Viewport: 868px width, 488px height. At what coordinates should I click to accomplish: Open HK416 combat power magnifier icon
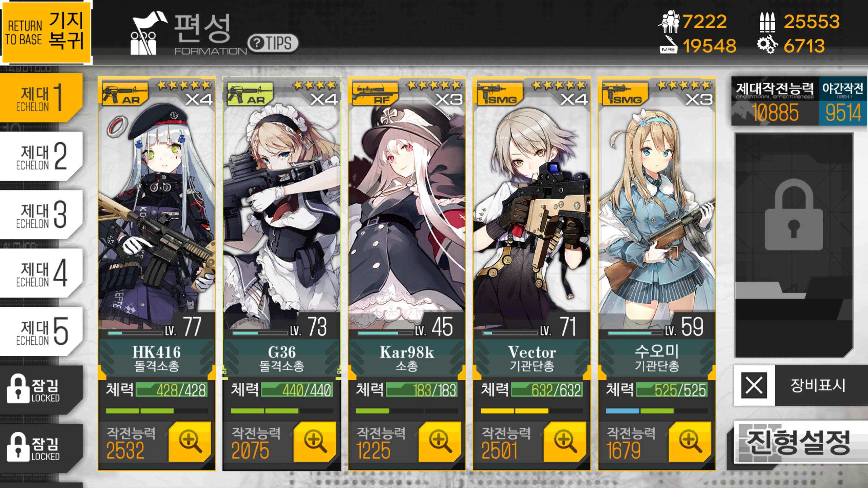click(190, 441)
